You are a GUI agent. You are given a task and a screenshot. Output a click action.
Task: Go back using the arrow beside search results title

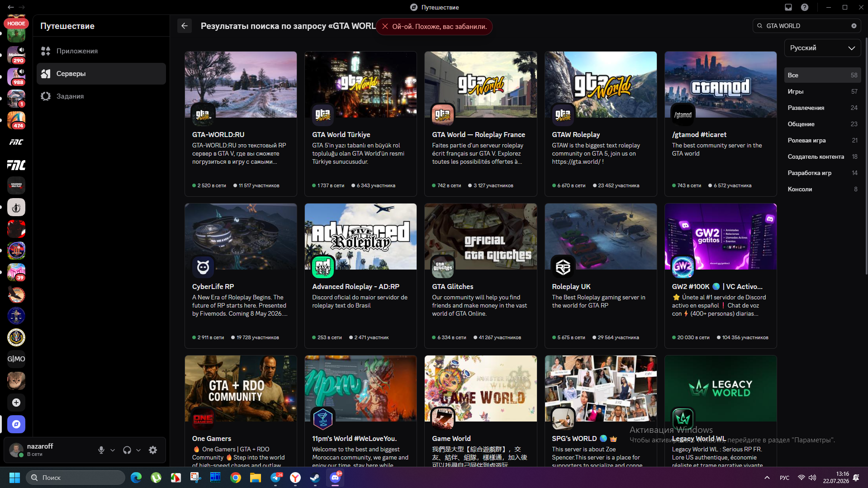point(185,26)
